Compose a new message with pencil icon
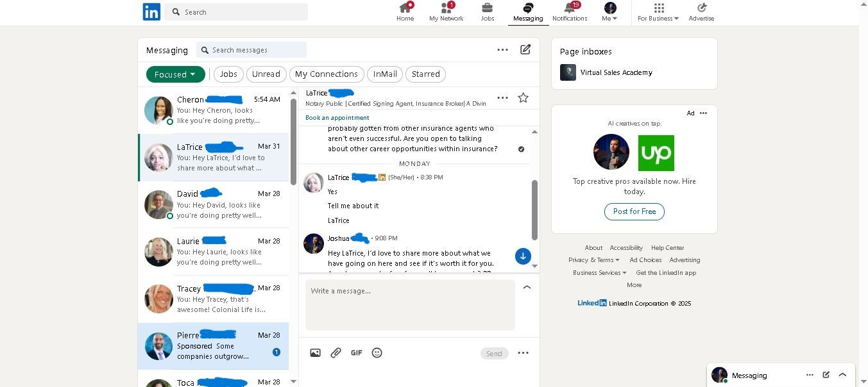Image resolution: width=868 pixels, height=387 pixels. 525,49
